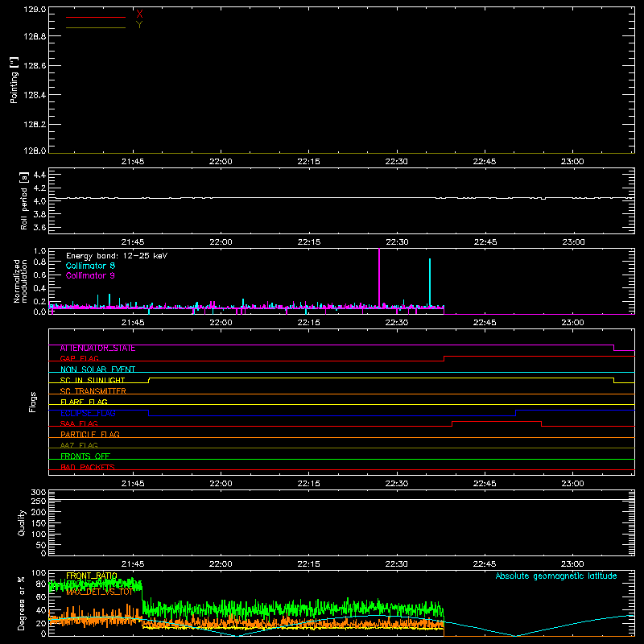Click the PARTICLE_FLAG label
The width and height of the screenshot is (644, 644).
tap(90, 435)
